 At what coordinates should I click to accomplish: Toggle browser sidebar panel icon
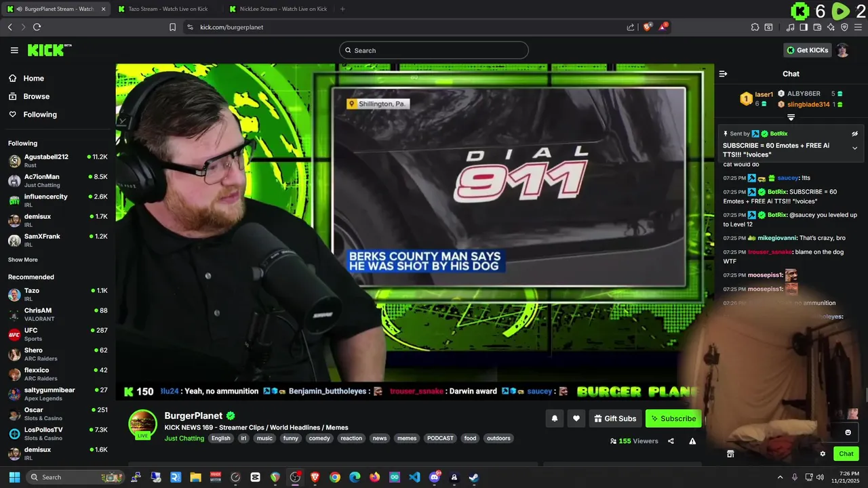pos(804,27)
